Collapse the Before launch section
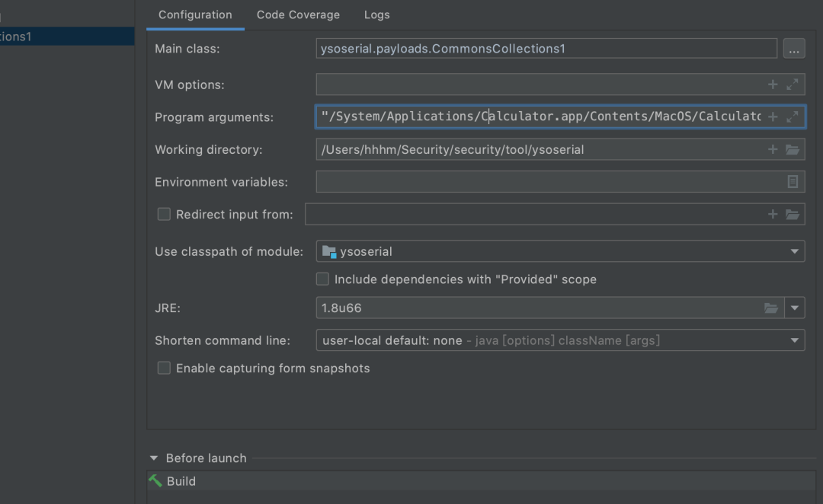Viewport: 823px width, 504px height. (x=154, y=458)
